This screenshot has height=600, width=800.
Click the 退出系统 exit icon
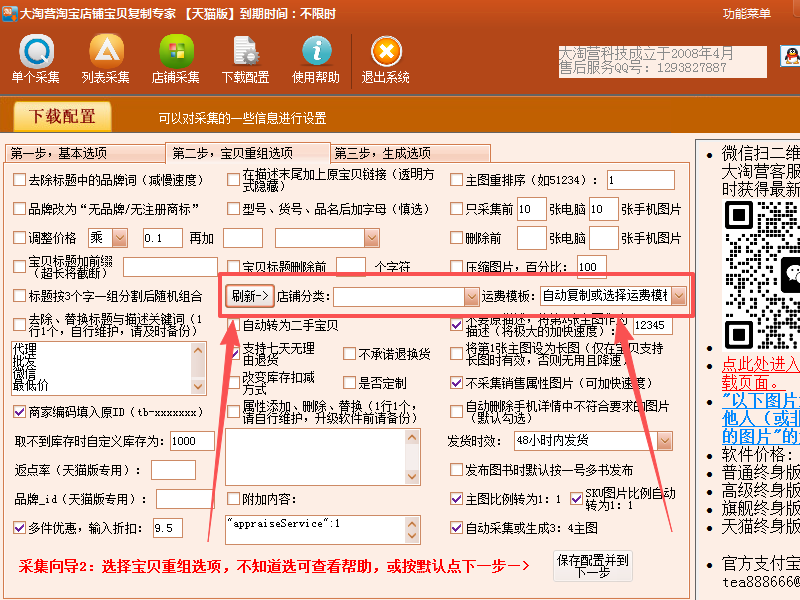click(386, 57)
